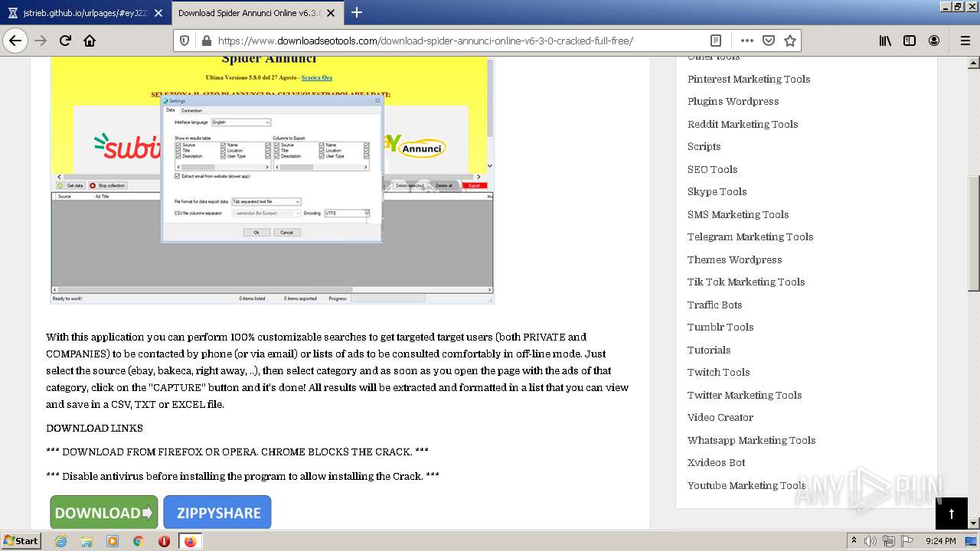Switch to the jstrieb.github.io urlpages tab

tap(84, 13)
